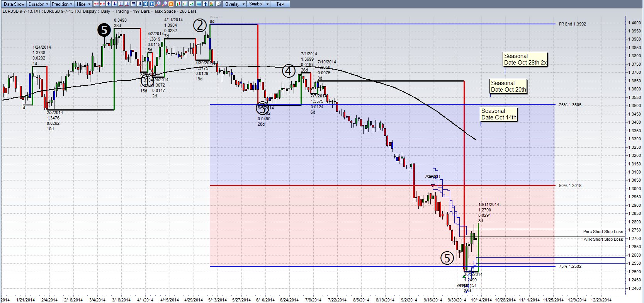Click the 7/10/2014 swing label
Image resolution: width=644 pixels, height=303 pixels.
coord(327,70)
